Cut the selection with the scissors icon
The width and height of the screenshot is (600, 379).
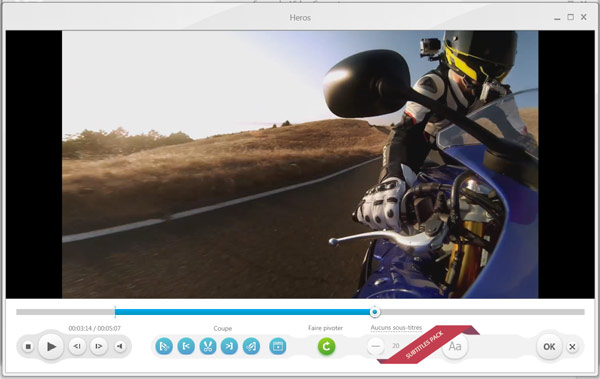(208, 346)
